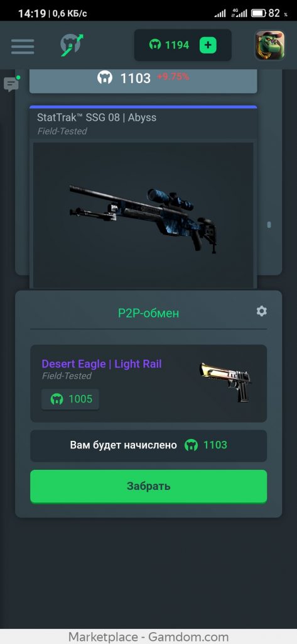The width and height of the screenshot is (297, 644).
Task: Click the small scrollbar handle at right
Action: tap(269, 225)
